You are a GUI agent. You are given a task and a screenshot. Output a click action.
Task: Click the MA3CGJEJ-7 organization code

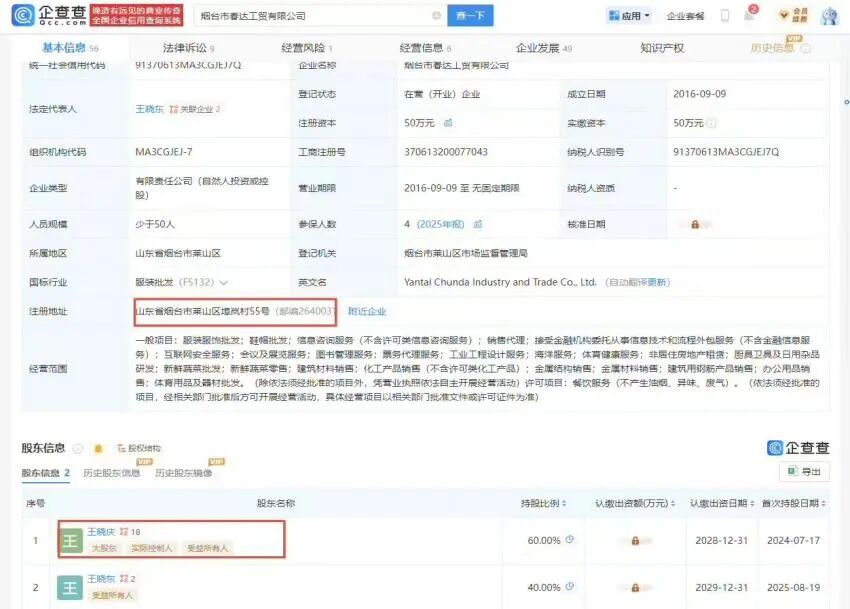[164, 152]
